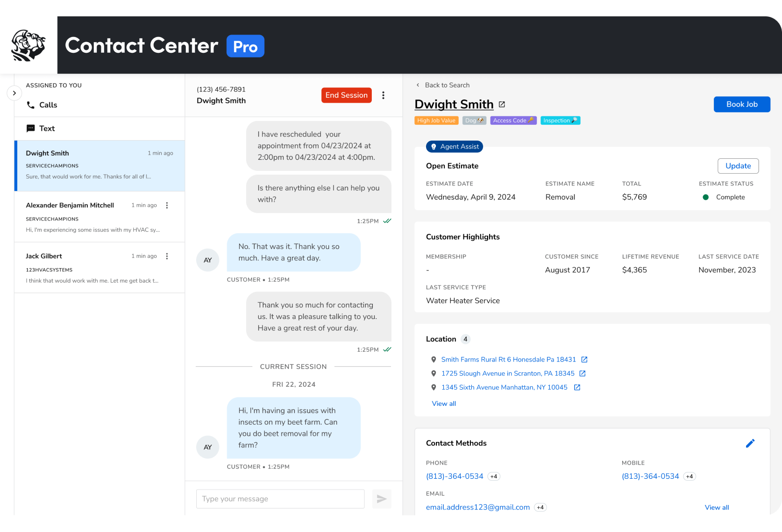This screenshot has height=532, width=782.
Task: Click the Book Job button
Action: coord(742,104)
